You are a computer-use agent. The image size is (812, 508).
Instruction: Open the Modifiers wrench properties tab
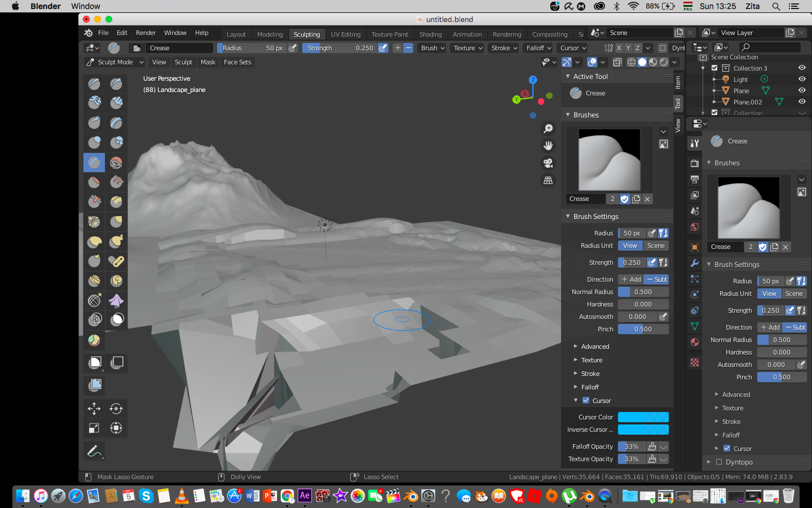coord(695,263)
